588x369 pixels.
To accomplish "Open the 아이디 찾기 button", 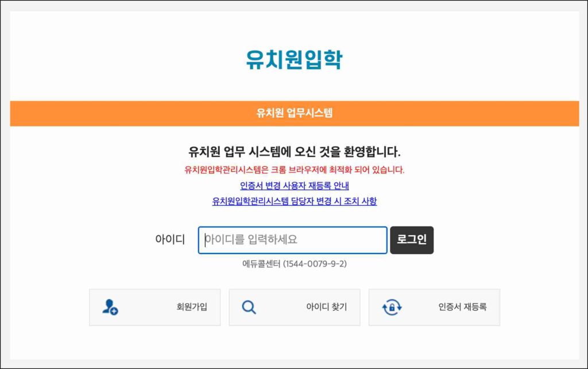I will click(x=294, y=307).
